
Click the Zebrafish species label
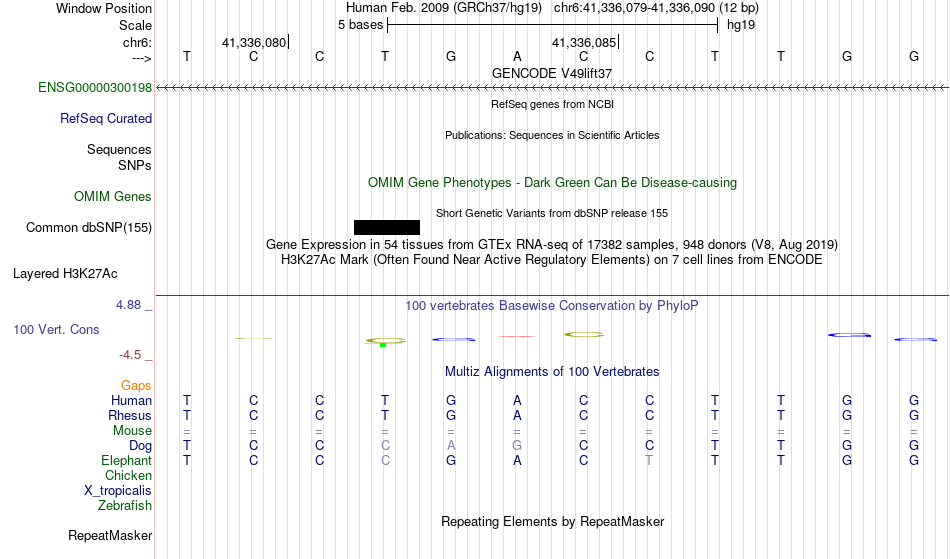pos(125,505)
